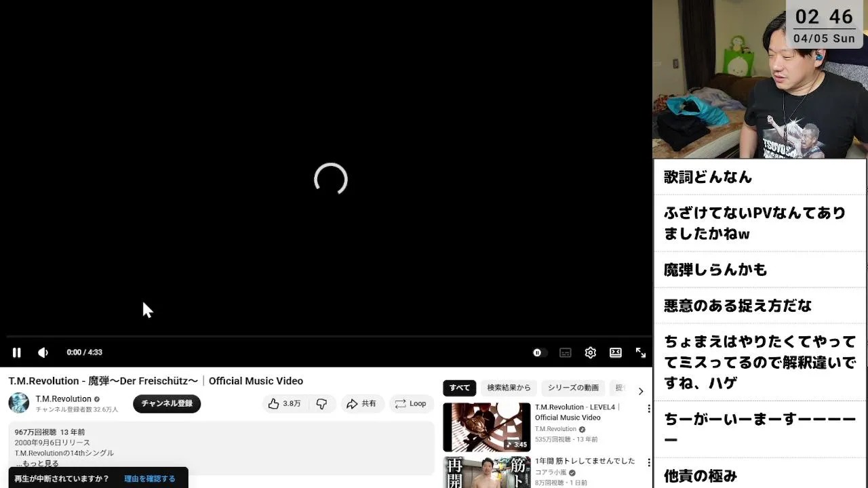Click chat comment ちょまえはやりたくてやってて

(760, 363)
